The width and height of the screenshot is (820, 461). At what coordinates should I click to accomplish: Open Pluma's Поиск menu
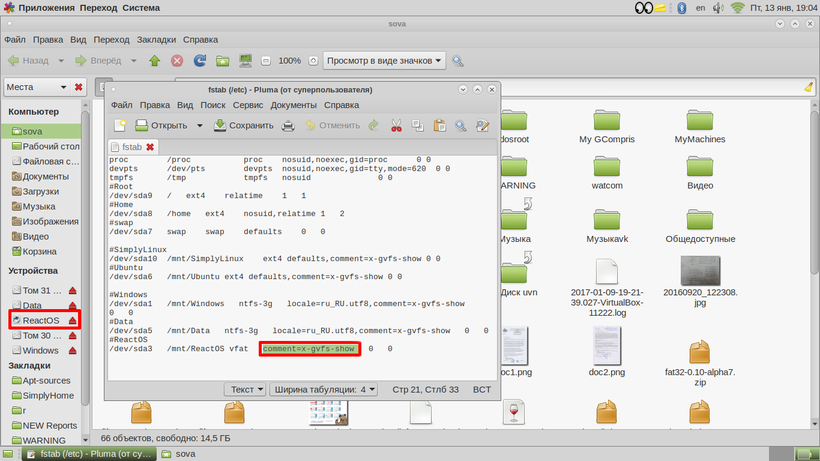[x=213, y=105]
